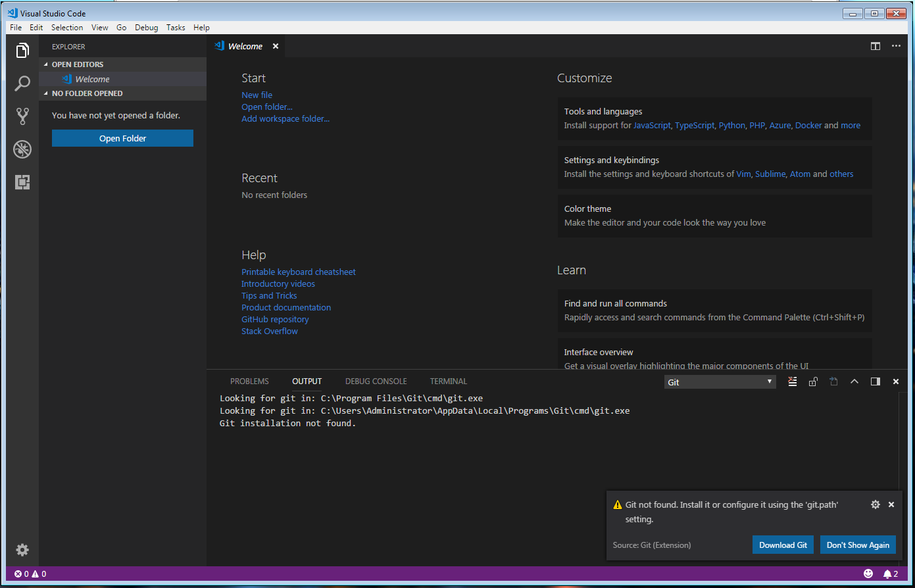Open the Introductory videos link
The width and height of the screenshot is (915, 588).
point(278,283)
